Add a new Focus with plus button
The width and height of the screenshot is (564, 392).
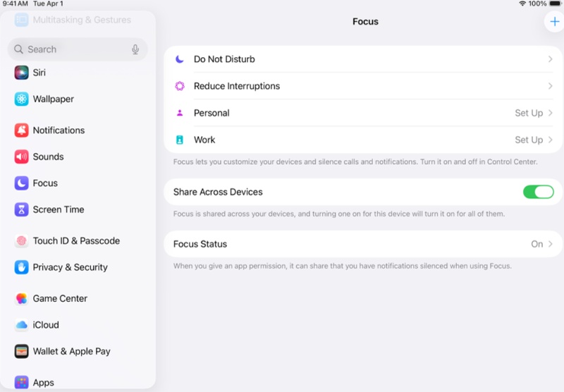click(x=554, y=22)
